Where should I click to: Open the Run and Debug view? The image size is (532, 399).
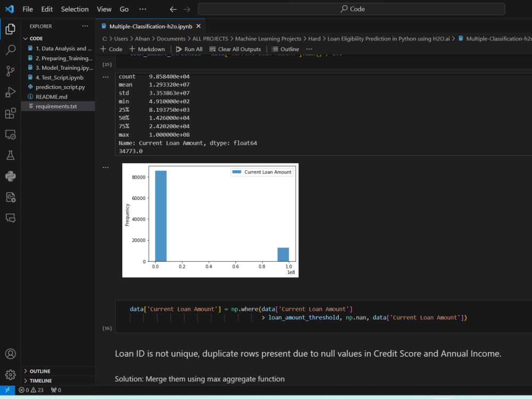point(10,92)
